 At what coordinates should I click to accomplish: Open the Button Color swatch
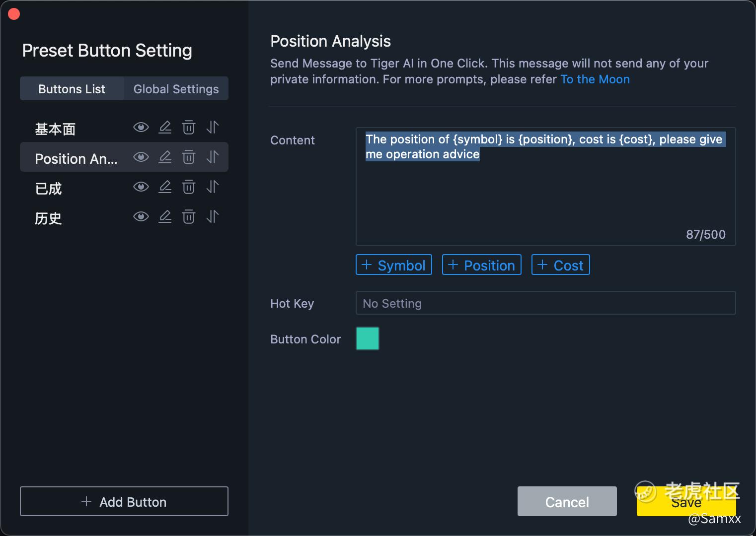(x=368, y=338)
